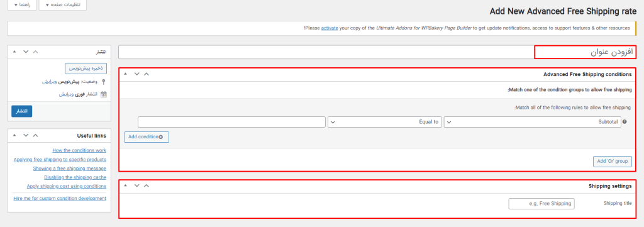This screenshot has height=227, width=644.
Task: Collapse the انتشار panel with triangle toggle
Action: coord(15,52)
